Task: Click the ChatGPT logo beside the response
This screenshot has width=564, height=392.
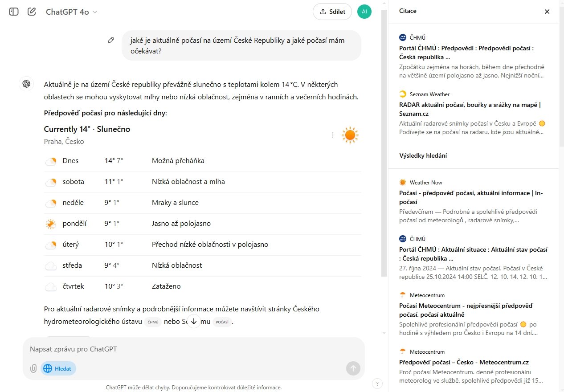Action: tap(26, 84)
